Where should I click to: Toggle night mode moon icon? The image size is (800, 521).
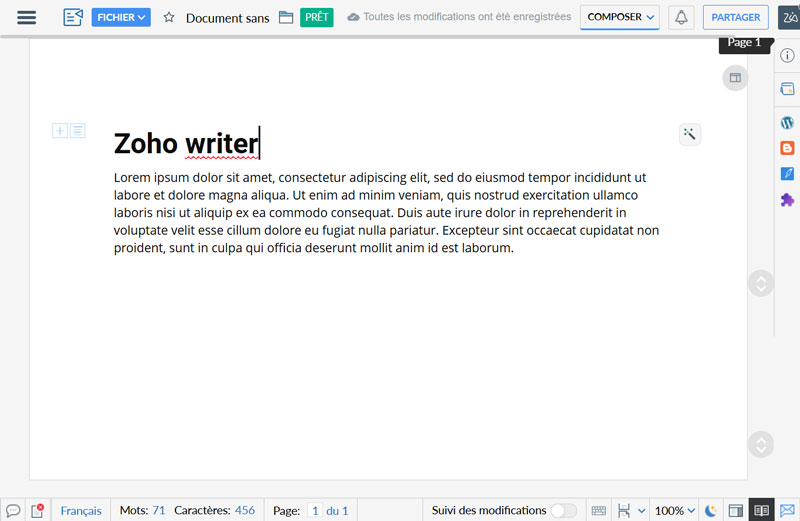point(711,510)
